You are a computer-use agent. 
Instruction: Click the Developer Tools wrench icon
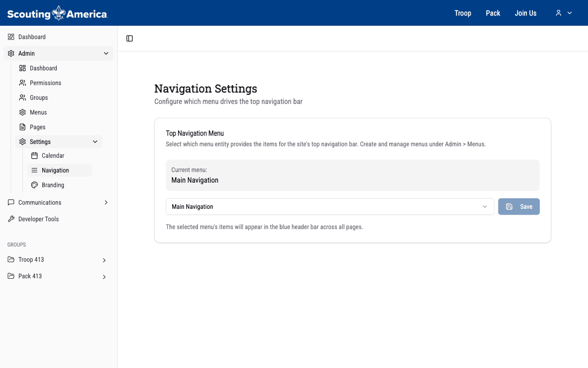point(11,219)
